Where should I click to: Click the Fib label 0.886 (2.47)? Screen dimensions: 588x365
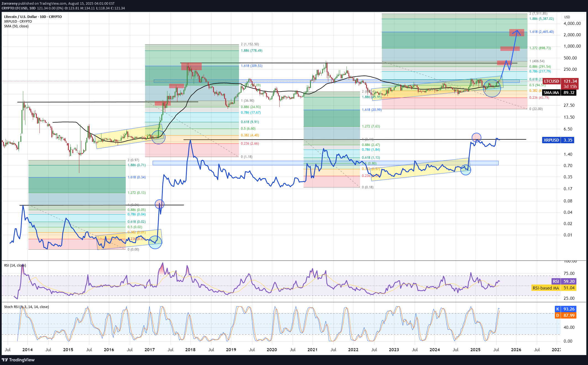click(x=371, y=145)
